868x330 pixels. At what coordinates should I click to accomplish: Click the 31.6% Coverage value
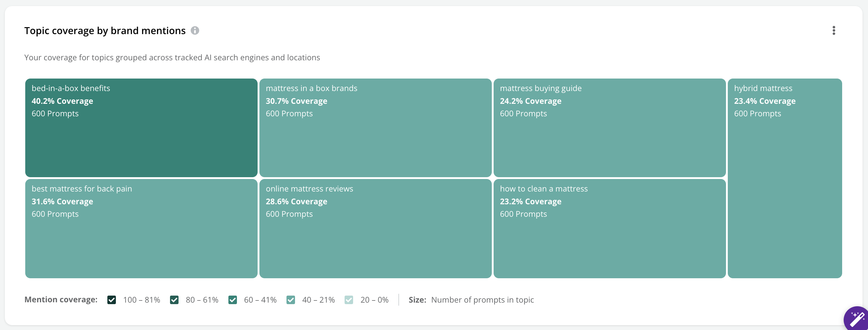click(62, 202)
